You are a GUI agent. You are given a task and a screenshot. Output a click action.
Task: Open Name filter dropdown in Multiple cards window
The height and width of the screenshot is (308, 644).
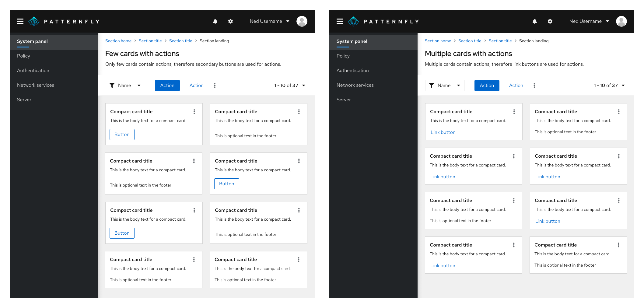coord(445,86)
